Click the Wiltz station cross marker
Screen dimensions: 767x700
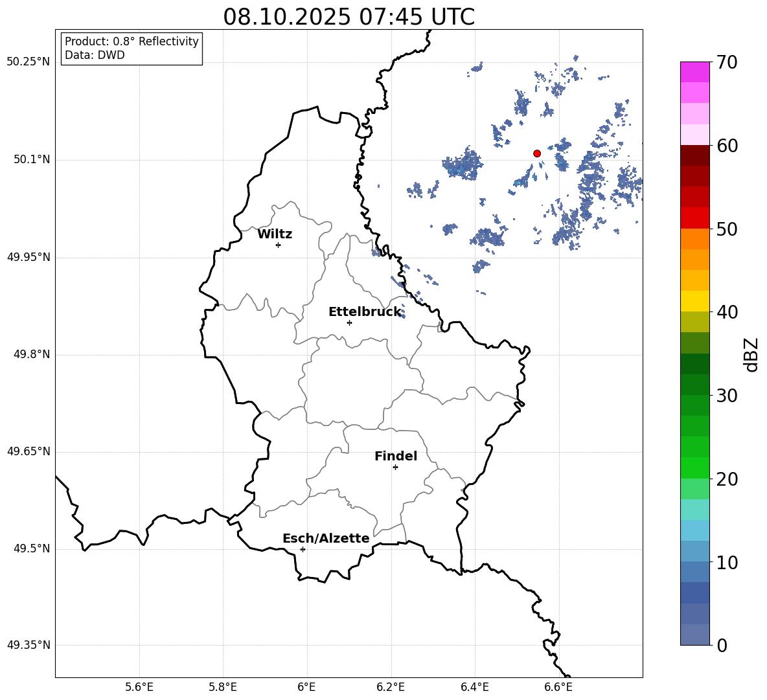coord(279,245)
